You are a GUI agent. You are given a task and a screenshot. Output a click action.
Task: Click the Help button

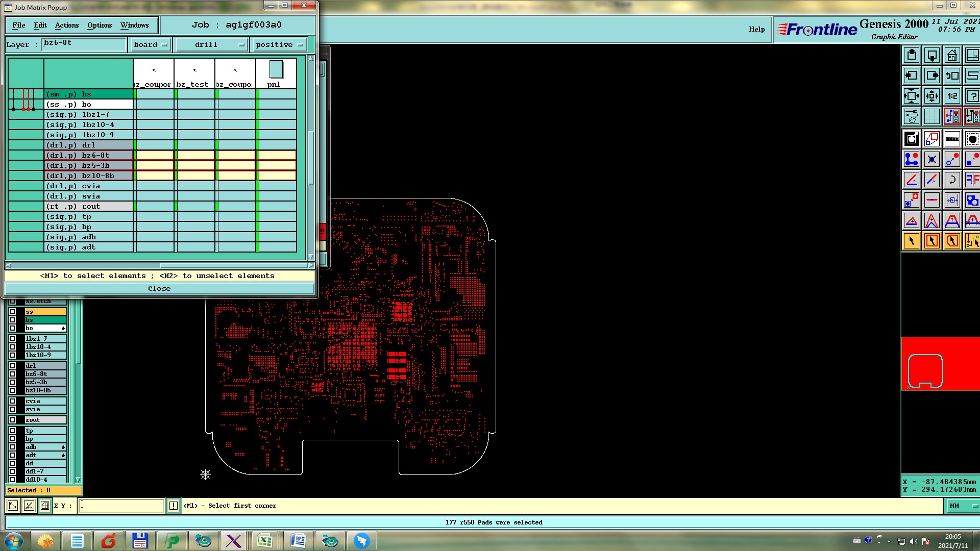[x=756, y=29]
